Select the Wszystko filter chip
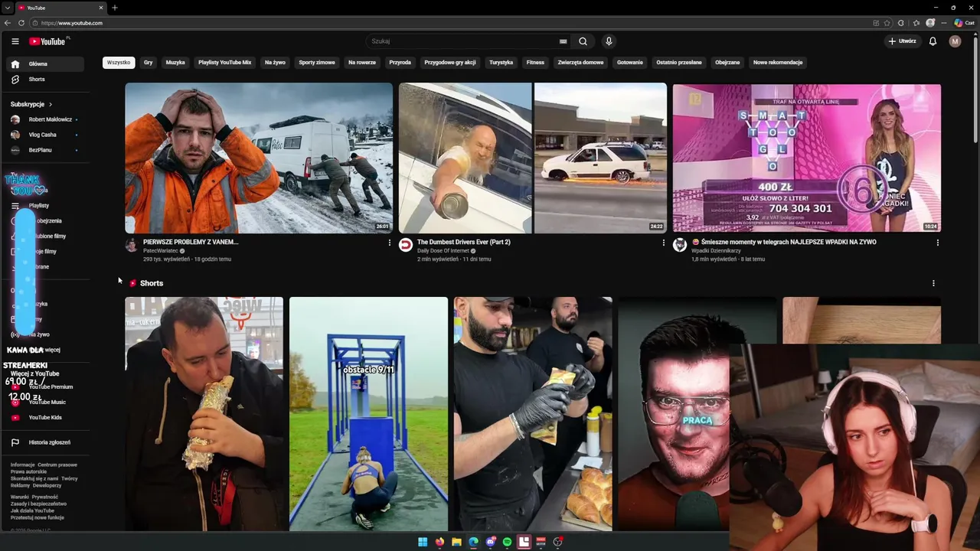This screenshot has height=551, width=980. (119, 63)
